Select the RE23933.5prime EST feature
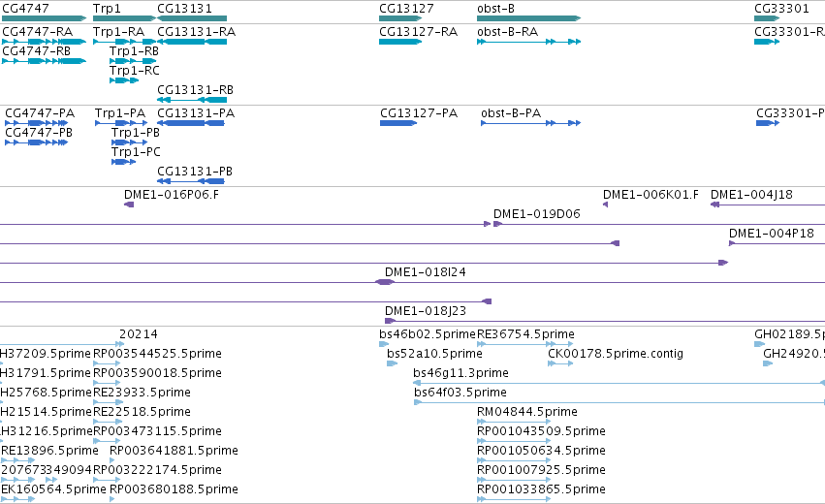This screenshot has height=504, width=825. pyautogui.click(x=108, y=402)
